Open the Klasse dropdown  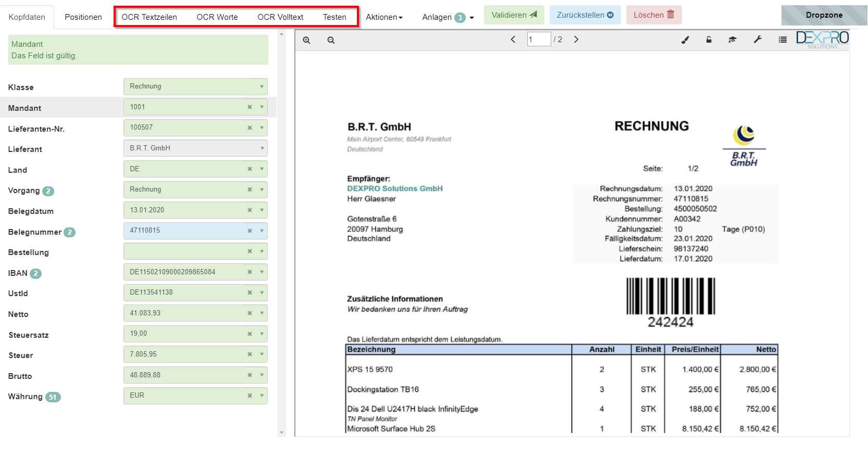pyautogui.click(x=195, y=86)
